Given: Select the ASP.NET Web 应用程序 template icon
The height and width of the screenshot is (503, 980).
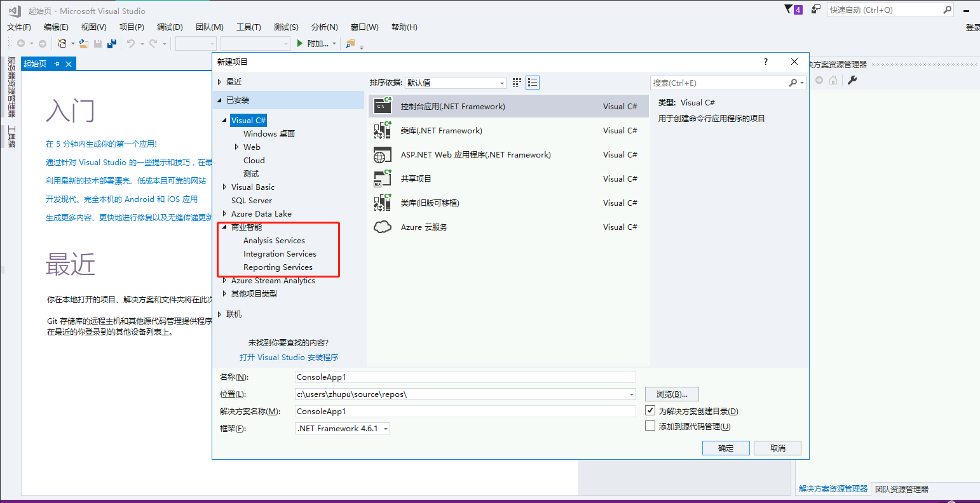Looking at the screenshot, I should coord(382,154).
